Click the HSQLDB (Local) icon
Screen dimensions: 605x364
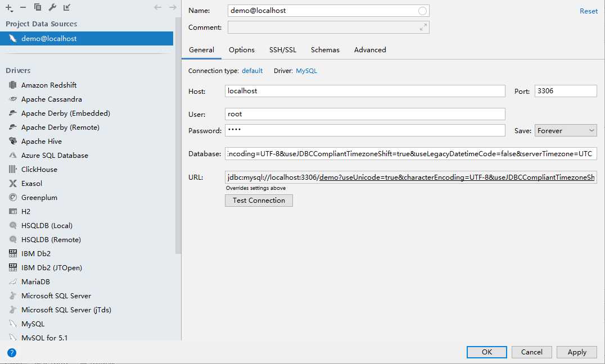(x=13, y=225)
